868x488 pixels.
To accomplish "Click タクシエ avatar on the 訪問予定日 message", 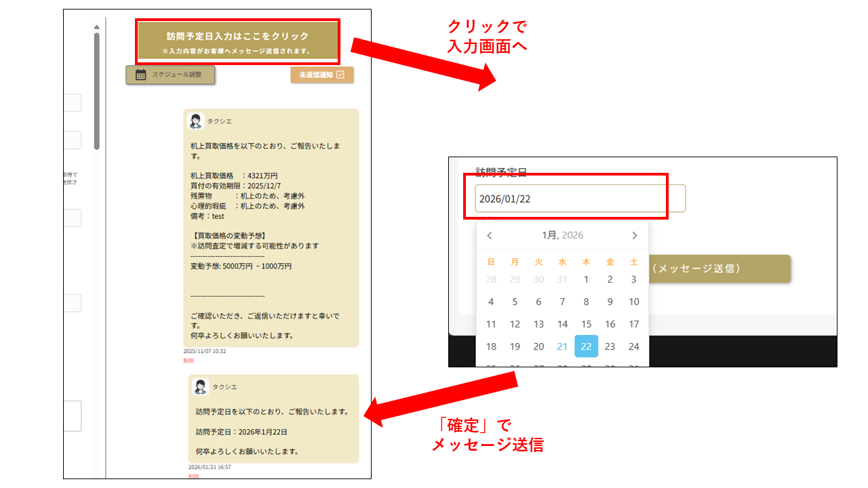I will point(201,386).
